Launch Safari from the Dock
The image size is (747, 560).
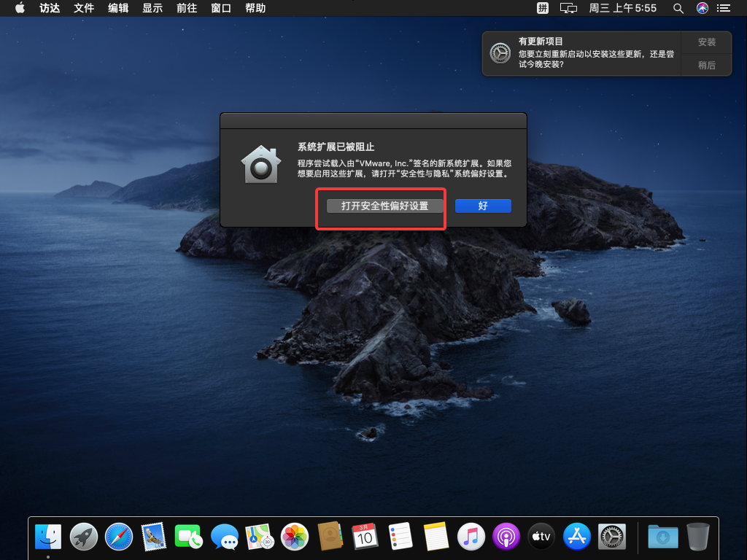pyautogui.click(x=119, y=537)
